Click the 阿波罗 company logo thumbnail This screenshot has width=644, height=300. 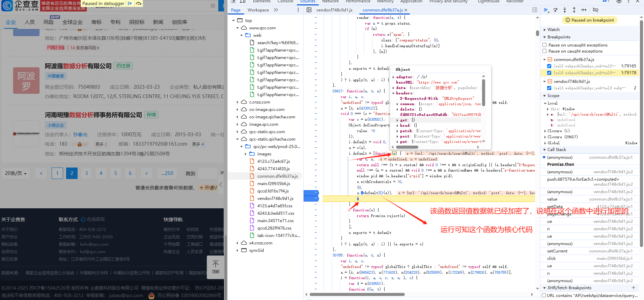26,80
